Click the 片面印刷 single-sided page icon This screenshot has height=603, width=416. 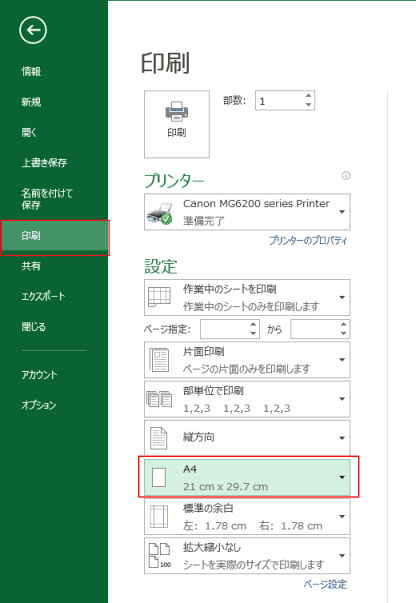coord(159,360)
